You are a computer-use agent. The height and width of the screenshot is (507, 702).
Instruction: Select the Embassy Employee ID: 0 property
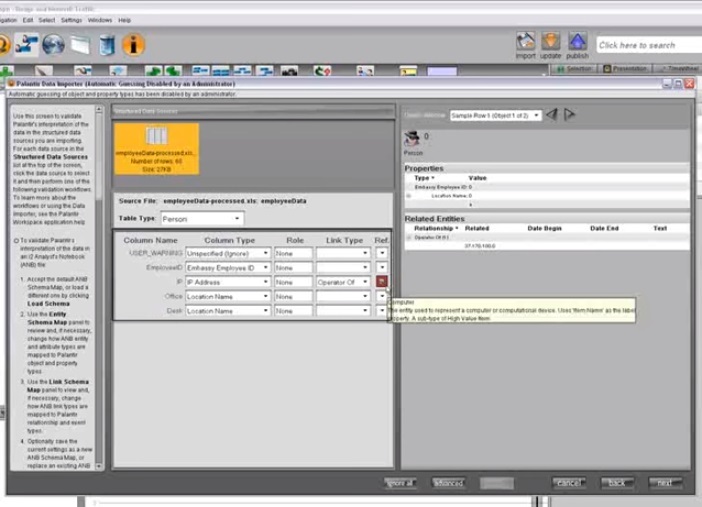point(443,187)
